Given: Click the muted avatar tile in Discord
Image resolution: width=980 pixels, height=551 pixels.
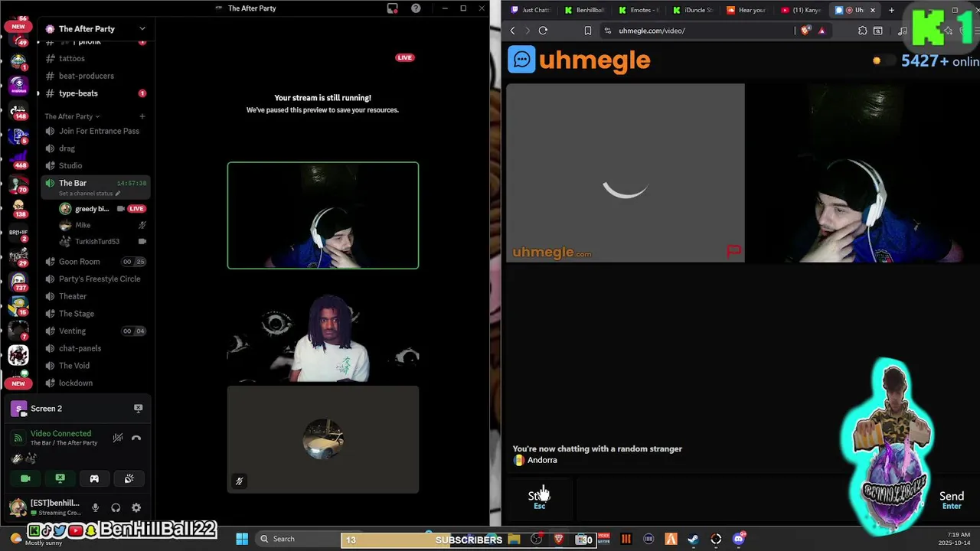Looking at the screenshot, I should pyautogui.click(x=323, y=439).
